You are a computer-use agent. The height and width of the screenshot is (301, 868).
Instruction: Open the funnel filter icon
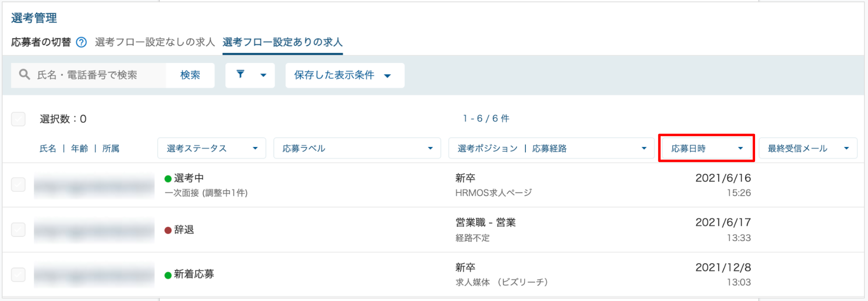(240, 74)
